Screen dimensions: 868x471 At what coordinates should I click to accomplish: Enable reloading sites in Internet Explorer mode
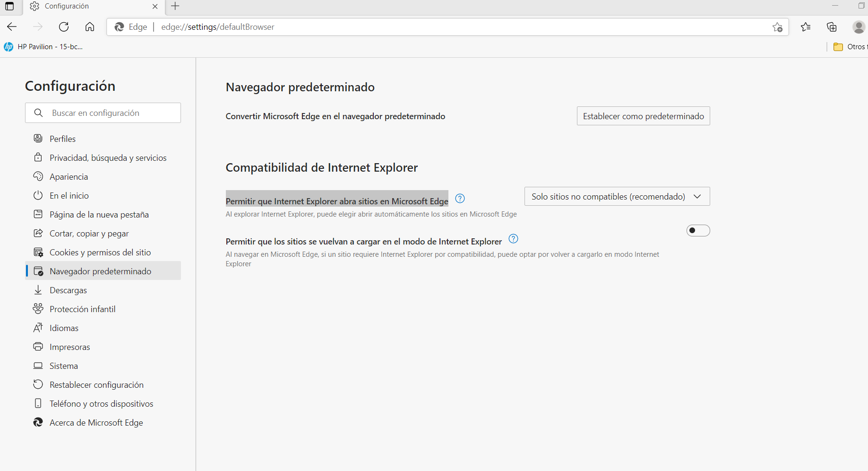tap(698, 231)
